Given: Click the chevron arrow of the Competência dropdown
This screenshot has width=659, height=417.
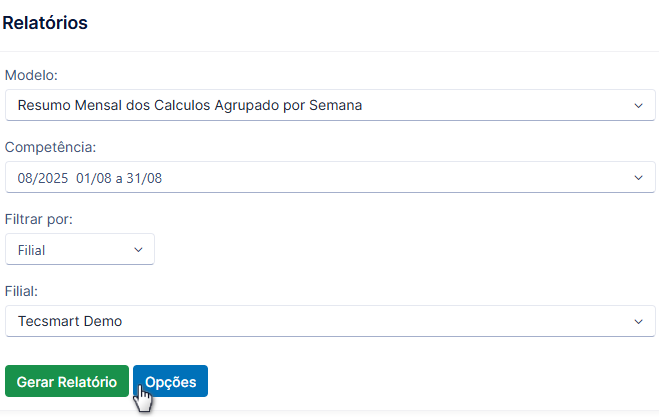Looking at the screenshot, I should pyautogui.click(x=638, y=178).
